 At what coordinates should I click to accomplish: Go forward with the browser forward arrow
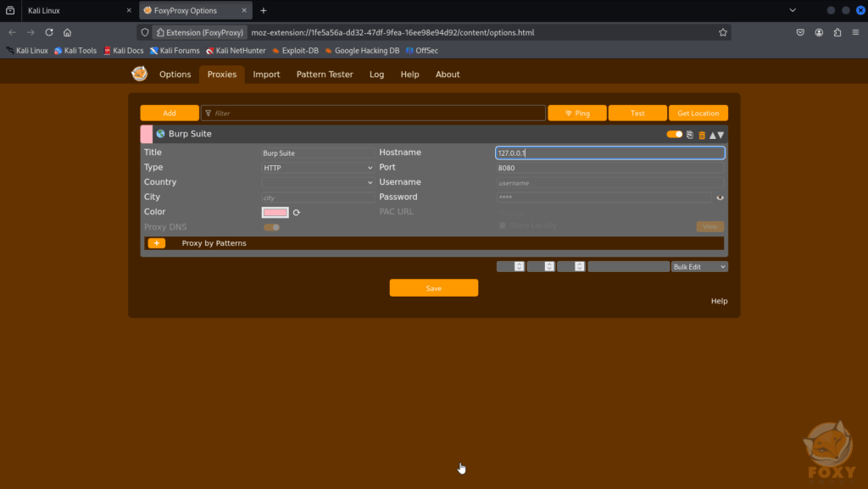(x=31, y=33)
